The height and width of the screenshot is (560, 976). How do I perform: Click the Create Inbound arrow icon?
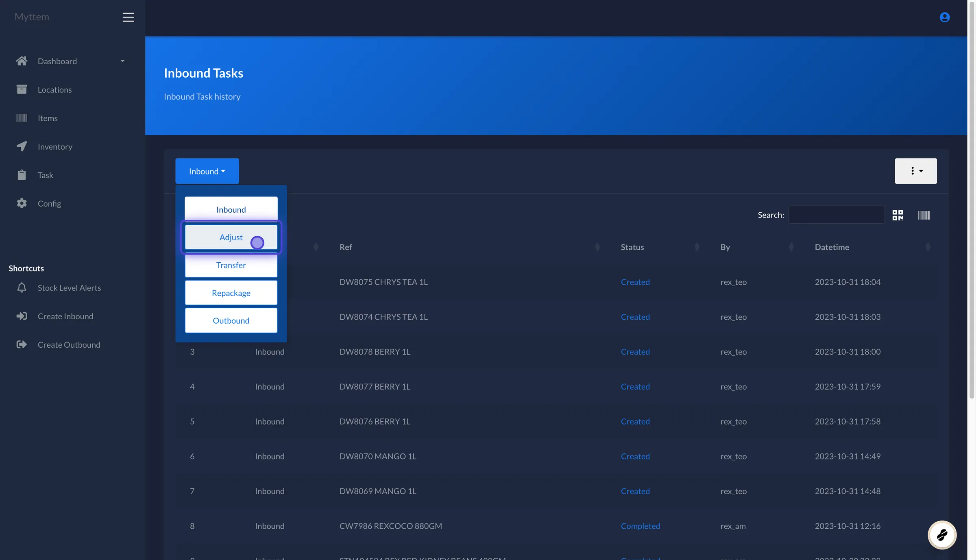[22, 316]
